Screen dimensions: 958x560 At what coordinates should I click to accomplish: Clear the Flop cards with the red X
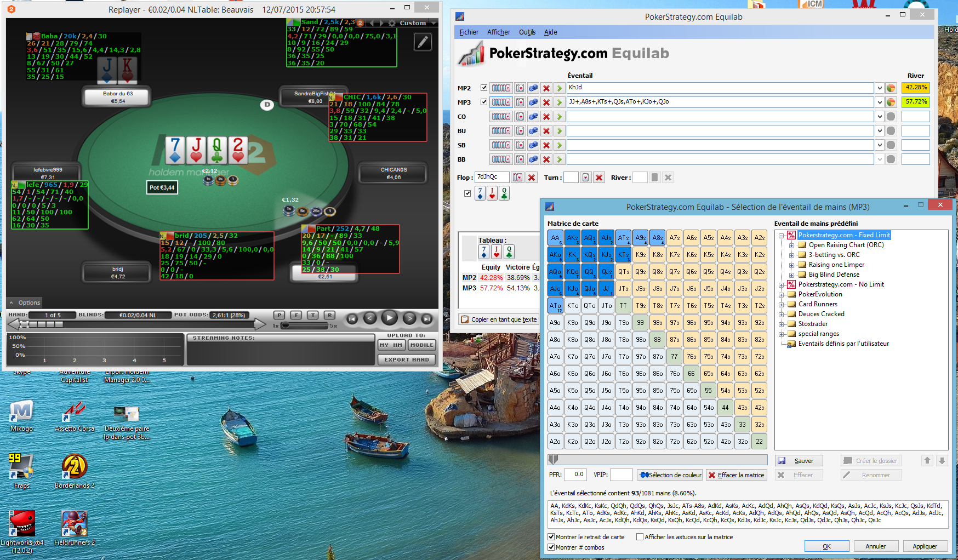coord(532,178)
